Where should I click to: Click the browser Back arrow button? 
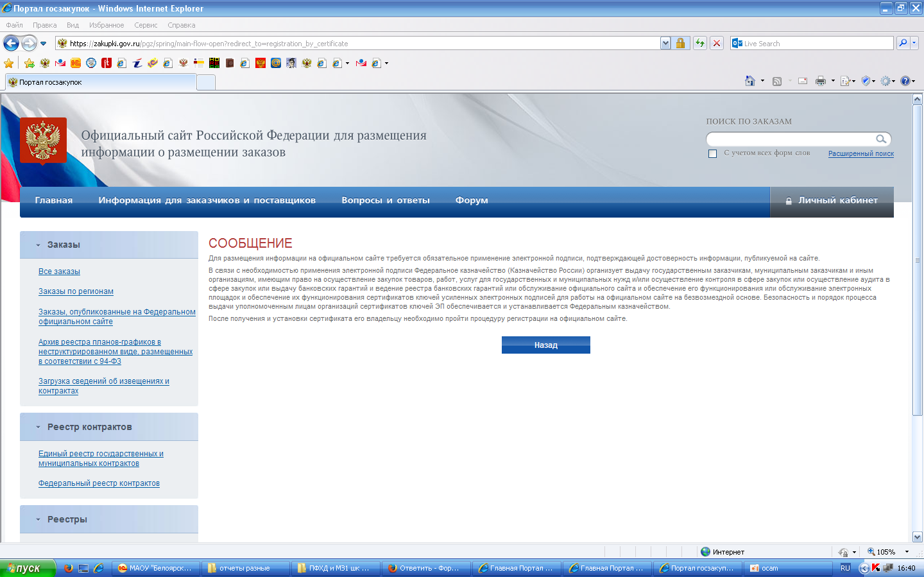tap(11, 43)
